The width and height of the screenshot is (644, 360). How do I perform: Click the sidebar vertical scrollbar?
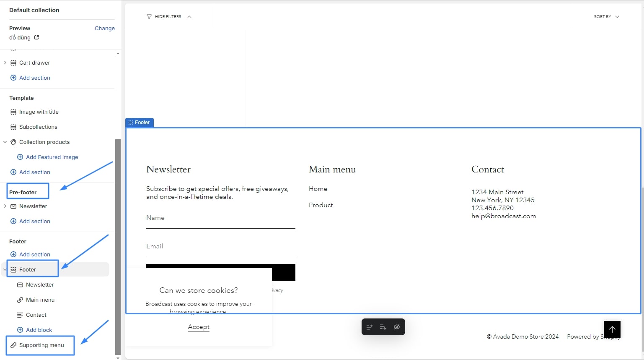(x=118, y=247)
